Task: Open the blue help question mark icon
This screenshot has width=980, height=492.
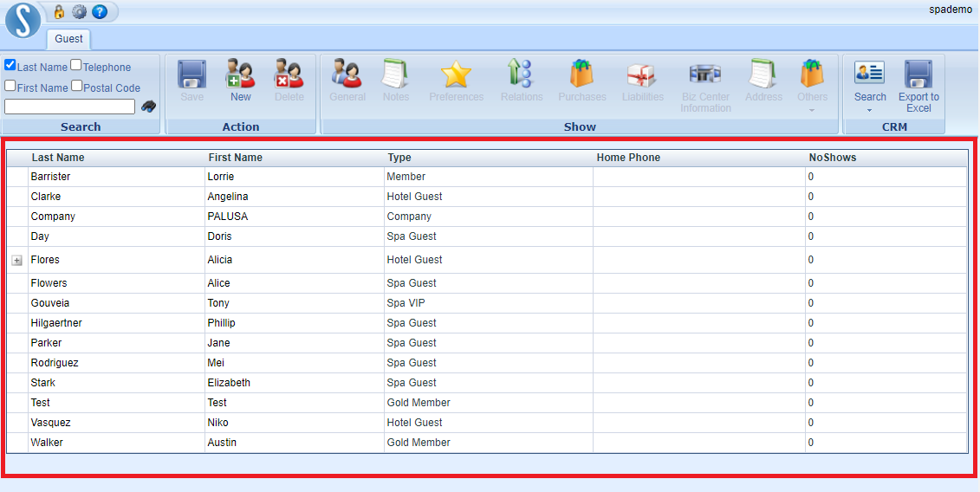Action: [100, 11]
